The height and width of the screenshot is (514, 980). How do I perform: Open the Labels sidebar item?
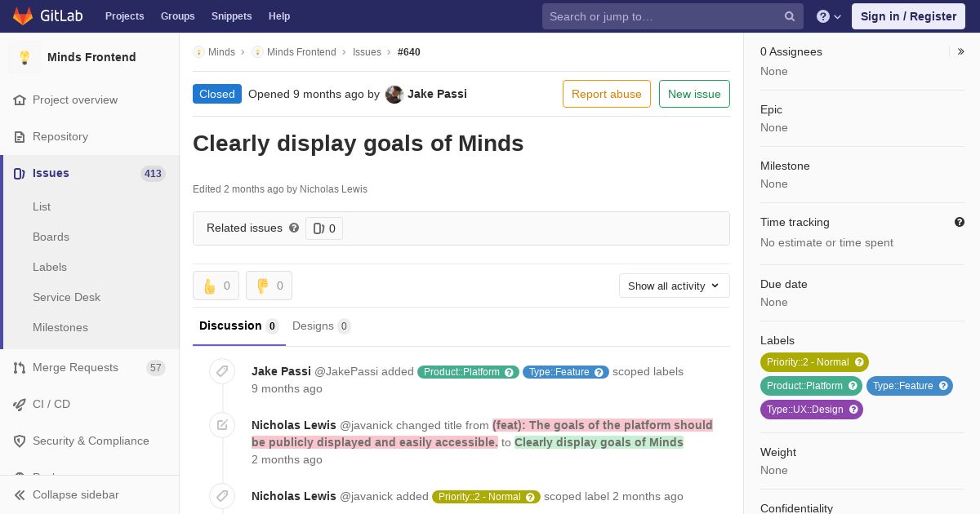(x=50, y=267)
